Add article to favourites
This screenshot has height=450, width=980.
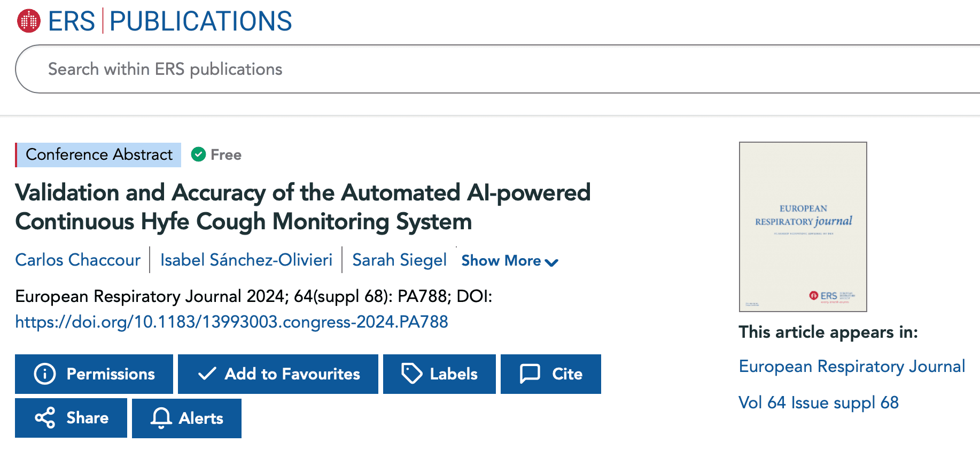click(x=278, y=374)
